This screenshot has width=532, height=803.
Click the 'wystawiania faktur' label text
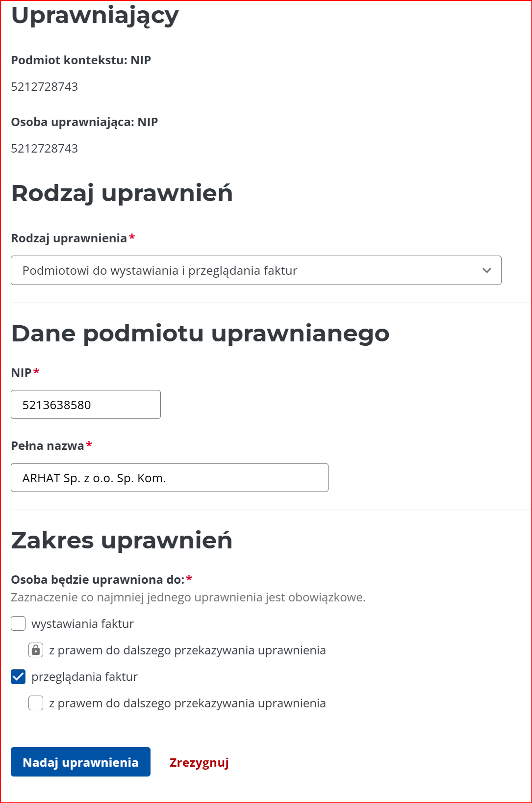pos(82,624)
